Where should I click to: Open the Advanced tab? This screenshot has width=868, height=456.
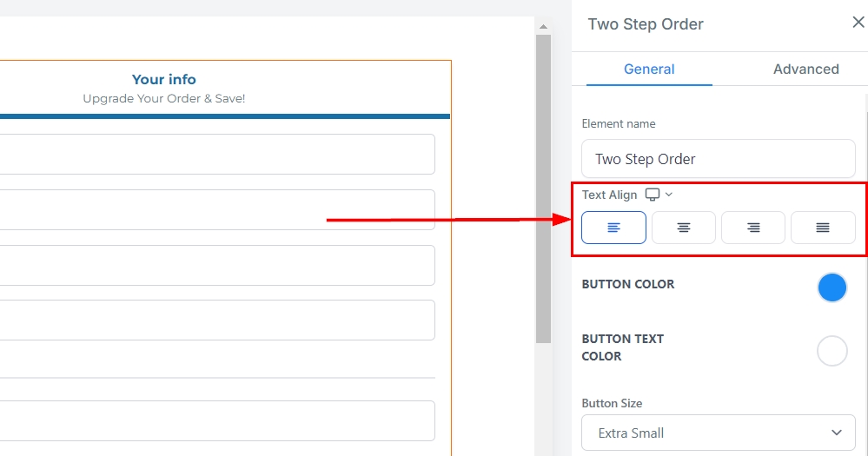[x=805, y=69]
